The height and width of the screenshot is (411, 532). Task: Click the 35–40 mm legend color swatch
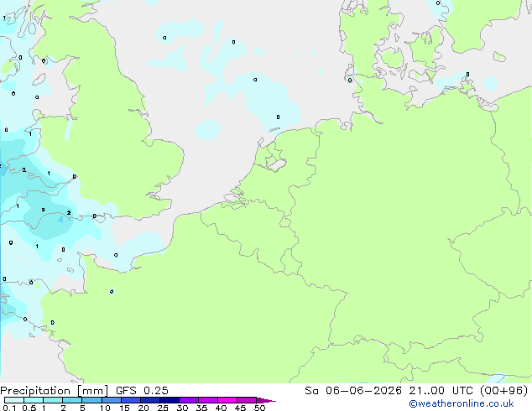tap(208, 400)
